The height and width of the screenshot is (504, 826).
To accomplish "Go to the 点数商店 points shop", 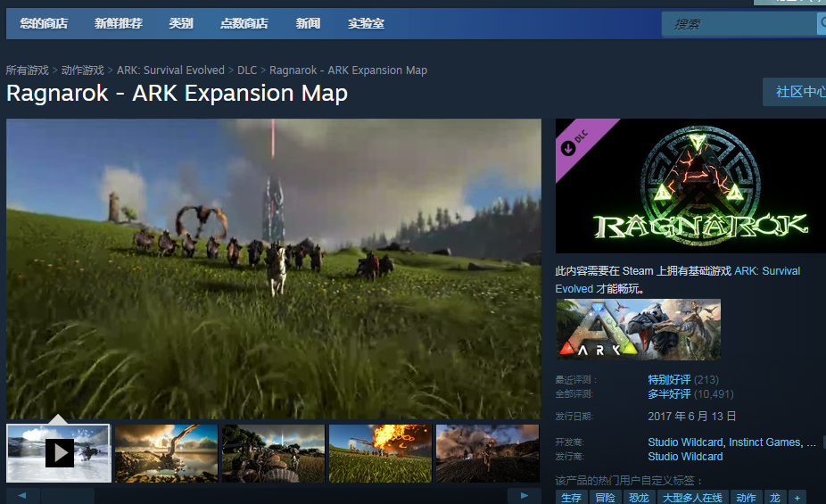I will [x=244, y=23].
